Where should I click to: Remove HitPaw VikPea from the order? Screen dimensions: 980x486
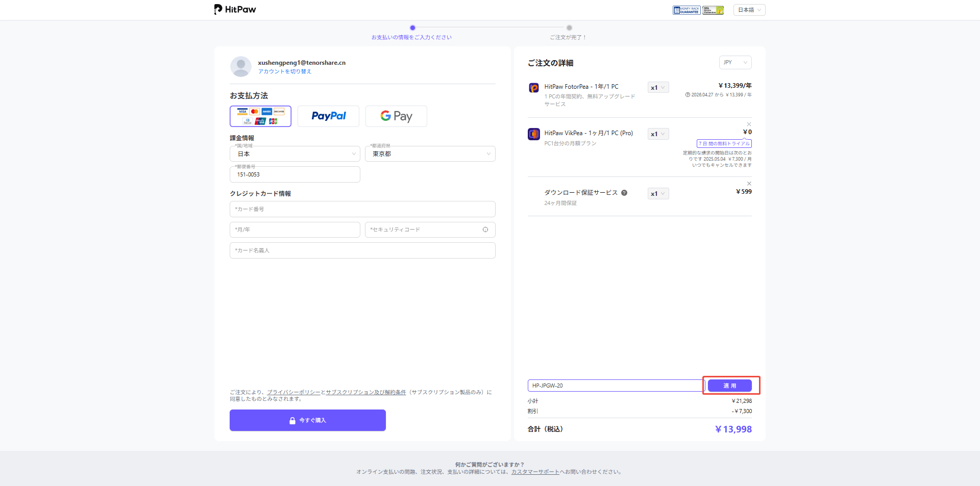(749, 124)
